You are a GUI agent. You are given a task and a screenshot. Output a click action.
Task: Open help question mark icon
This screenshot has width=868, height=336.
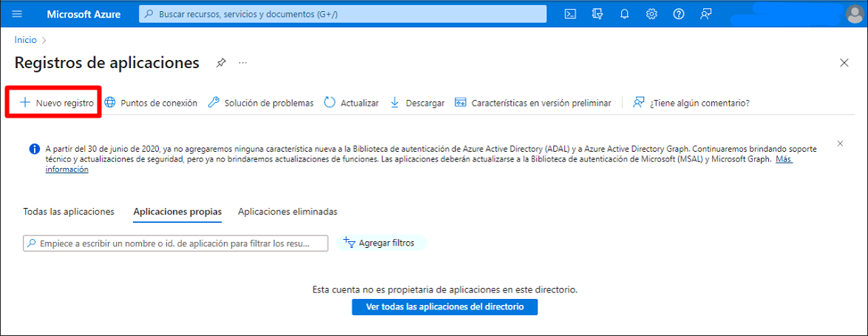pyautogui.click(x=679, y=14)
